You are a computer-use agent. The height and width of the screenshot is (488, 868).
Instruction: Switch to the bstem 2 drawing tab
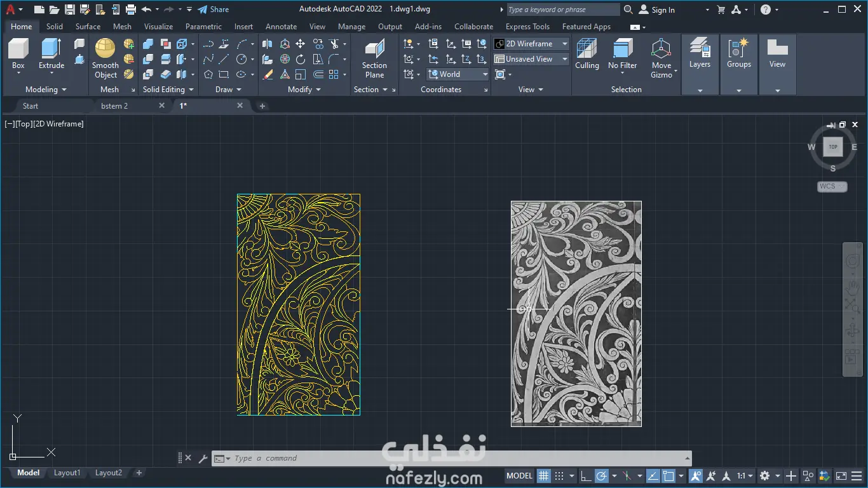click(114, 106)
